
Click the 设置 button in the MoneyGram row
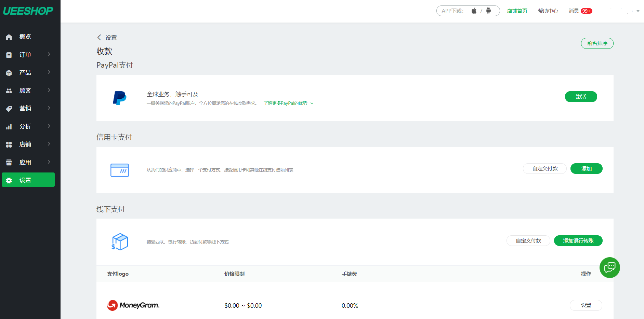pyautogui.click(x=586, y=305)
